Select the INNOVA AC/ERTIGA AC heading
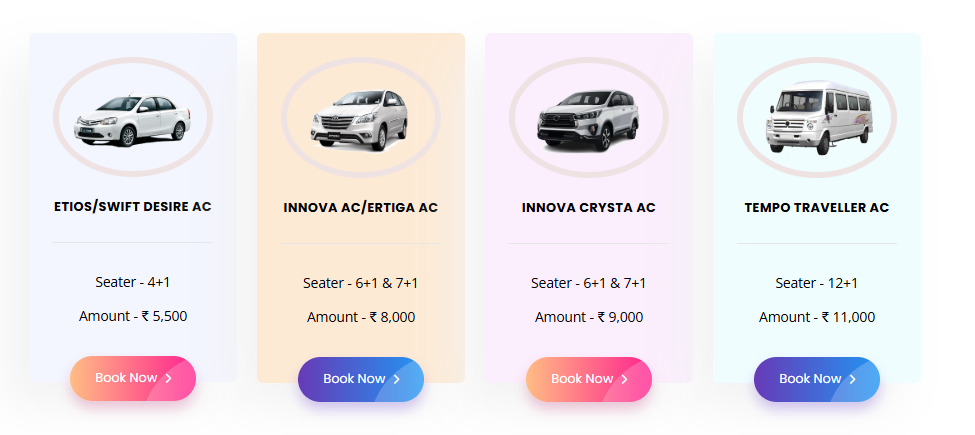The height and width of the screenshot is (435, 975). (x=360, y=208)
